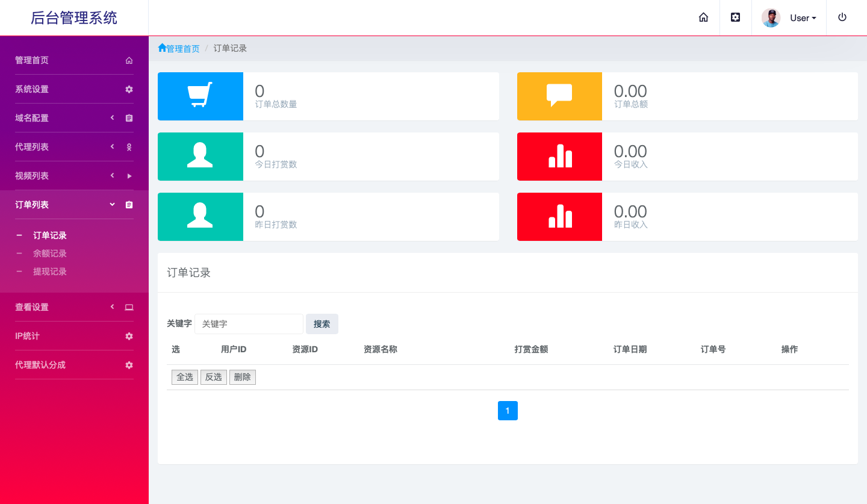Expand the 代理列表 sidebar menu
This screenshot has height=504, width=867.
[73, 147]
